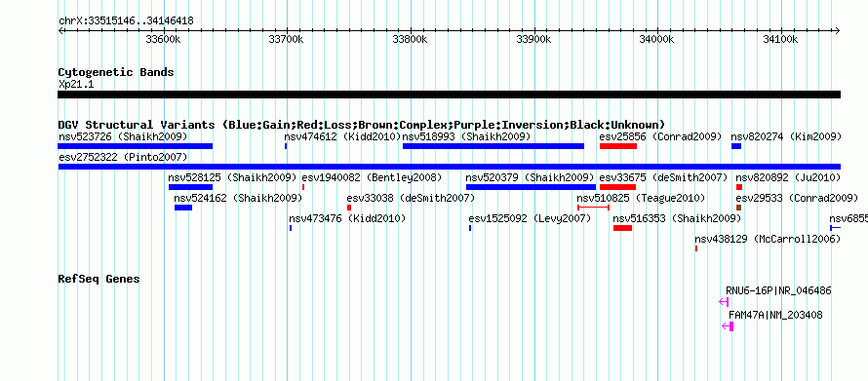Viewport: 868px width, 381px height.
Task: Click the esv25856 red loss bar
Action: pyautogui.click(x=617, y=146)
